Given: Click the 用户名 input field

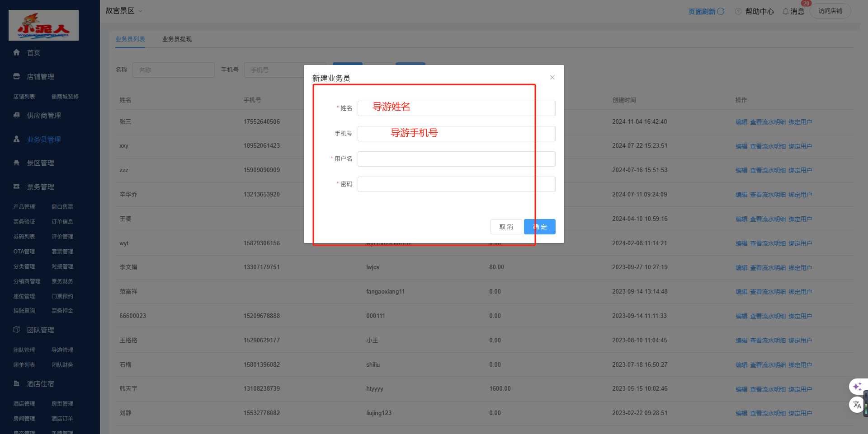Looking at the screenshot, I should click(456, 159).
